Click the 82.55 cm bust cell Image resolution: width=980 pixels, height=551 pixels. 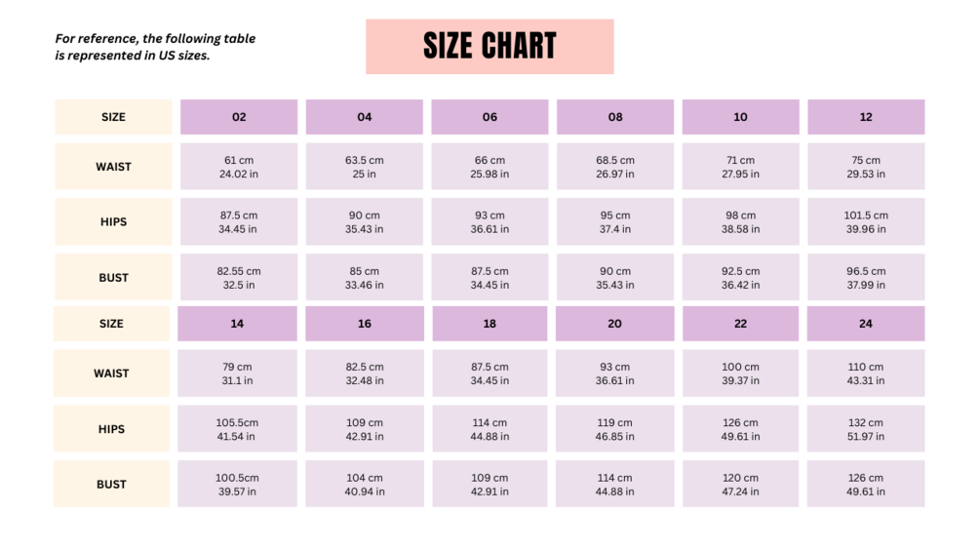tap(239, 278)
